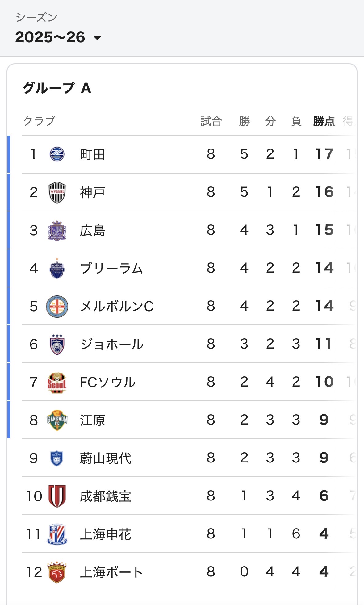This screenshot has height=615, width=364.
Task: Click the メルボルンC round crest icon
Action: [x=57, y=307]
